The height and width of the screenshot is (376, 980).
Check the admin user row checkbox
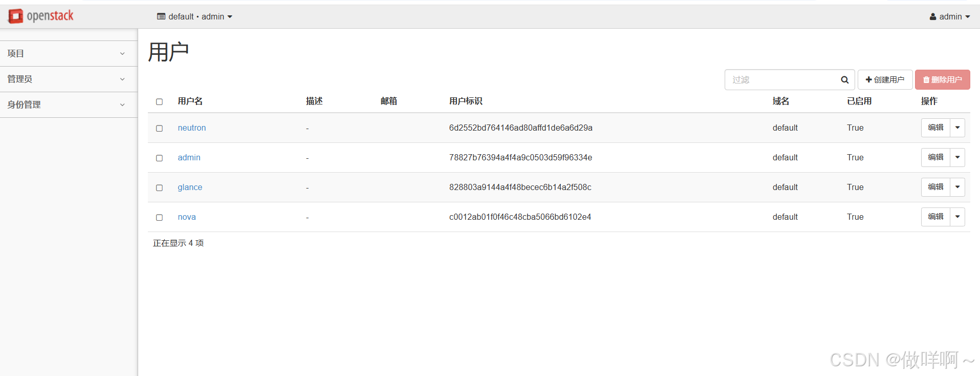pyautogui.click(x=159, y=158)
